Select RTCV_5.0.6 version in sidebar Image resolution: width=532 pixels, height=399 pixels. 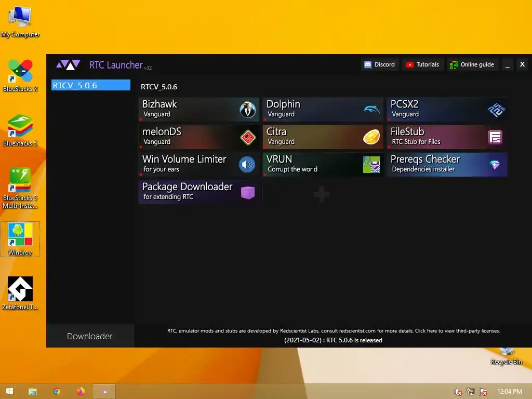coord(90,85)
